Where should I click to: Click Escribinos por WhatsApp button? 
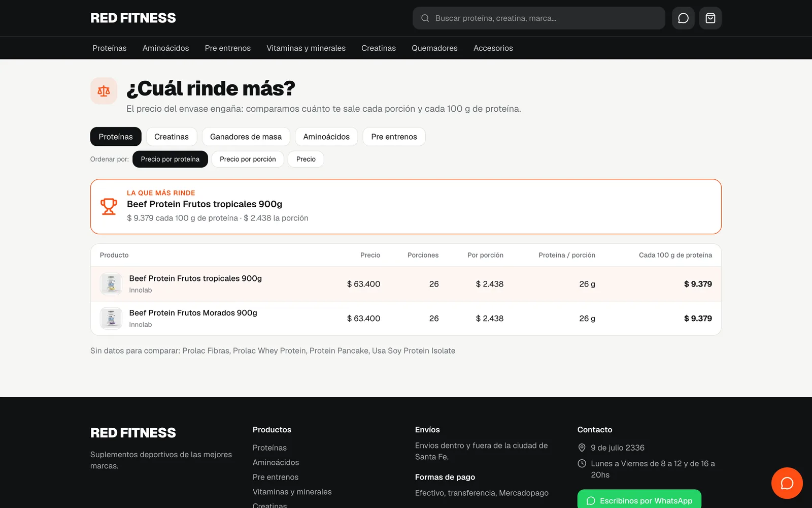coord(639,499)
